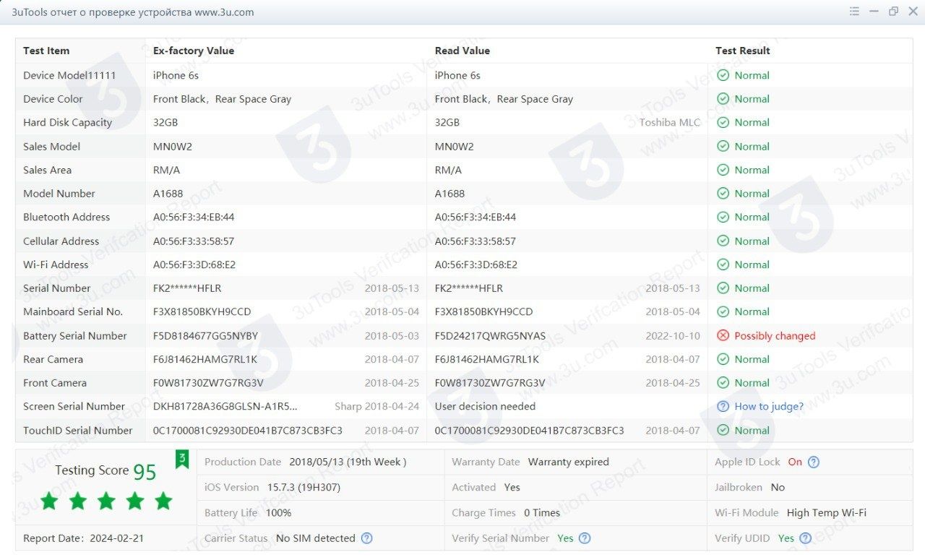Viewport: 925px width, 560px height.
Task: Select ex-factory battery serial F5D8184677GG5NYBY
Action: pos(205,336)
